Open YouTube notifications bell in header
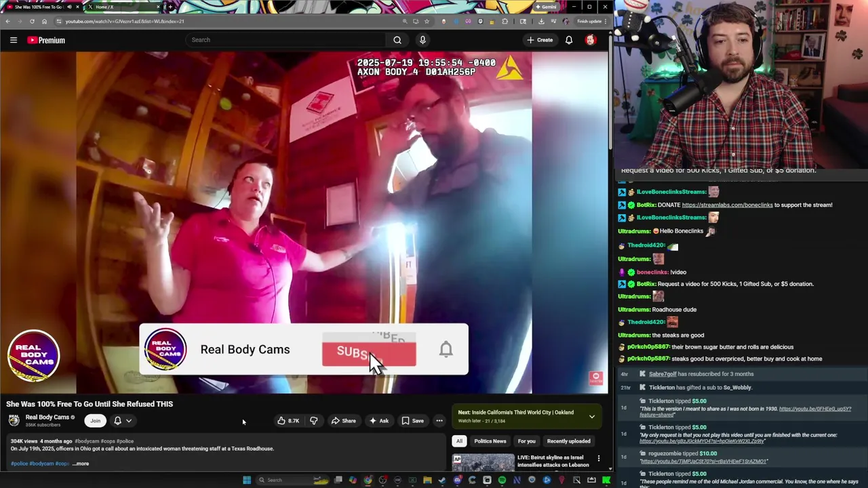868x488 pixels. point(569,40)
